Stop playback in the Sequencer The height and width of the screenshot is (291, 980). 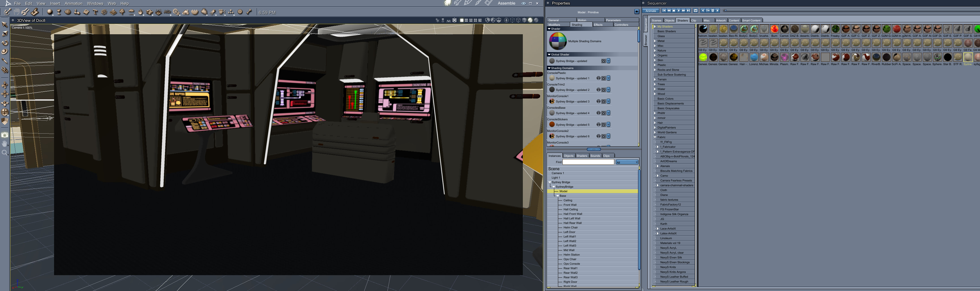coord(674,11)
